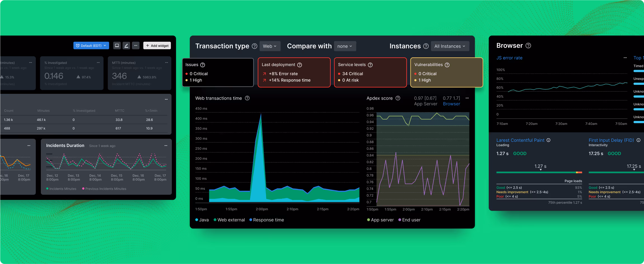The height and width of the screenshot is (264, 644).
Task: Open the ellipsis menu beside Add widget
Action: [136, 45]
